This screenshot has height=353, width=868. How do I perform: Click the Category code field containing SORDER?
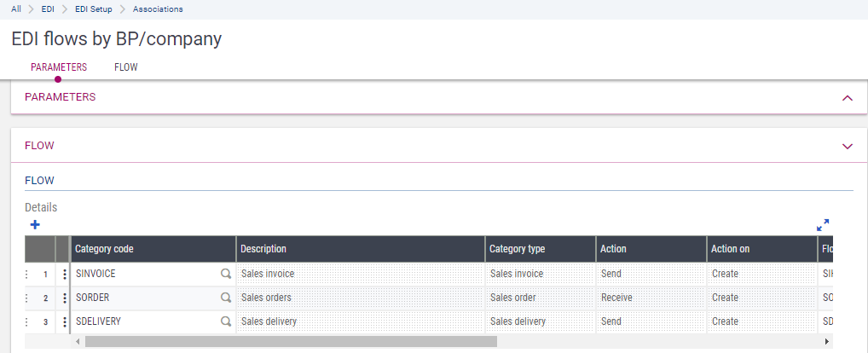145,298
